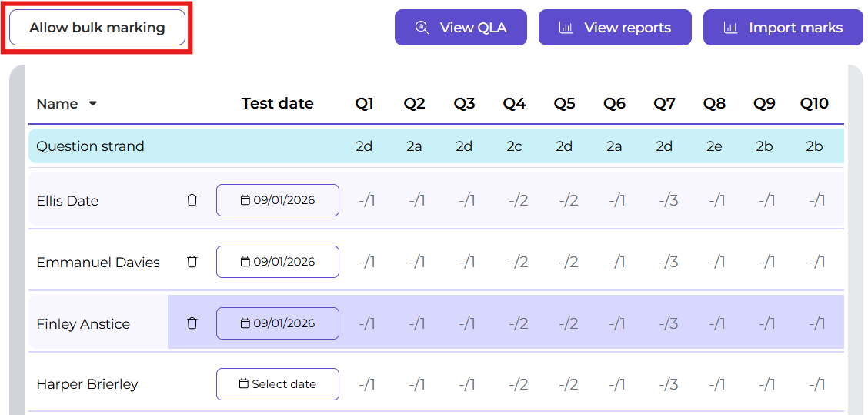
Task: Click the chart icon on View reports
Action: coord(566,28)
